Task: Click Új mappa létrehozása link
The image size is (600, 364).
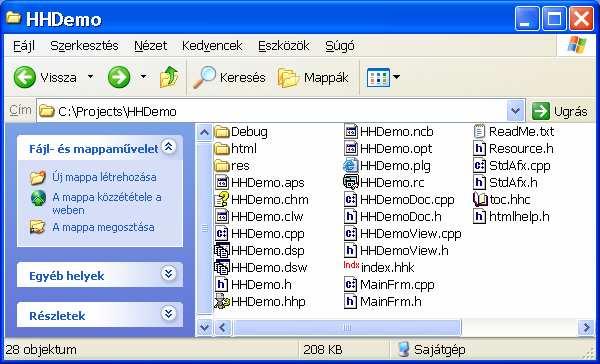Action: coord(104,177)
